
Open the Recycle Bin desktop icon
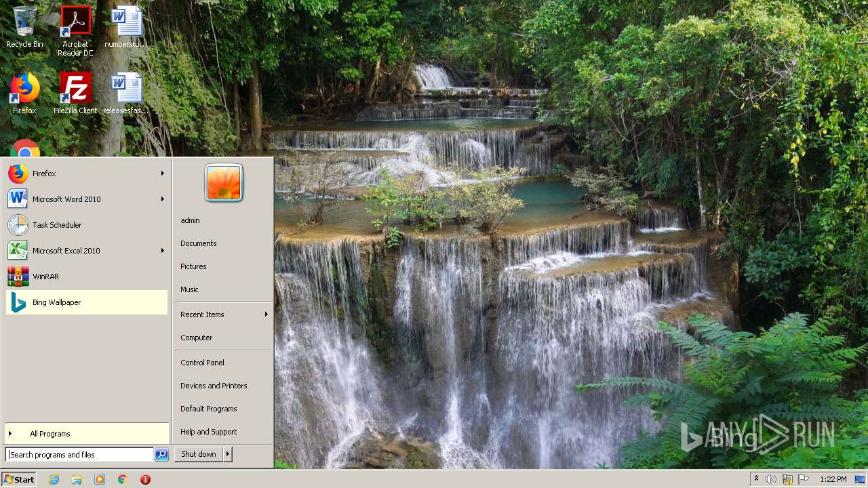[x=24, y=28]
